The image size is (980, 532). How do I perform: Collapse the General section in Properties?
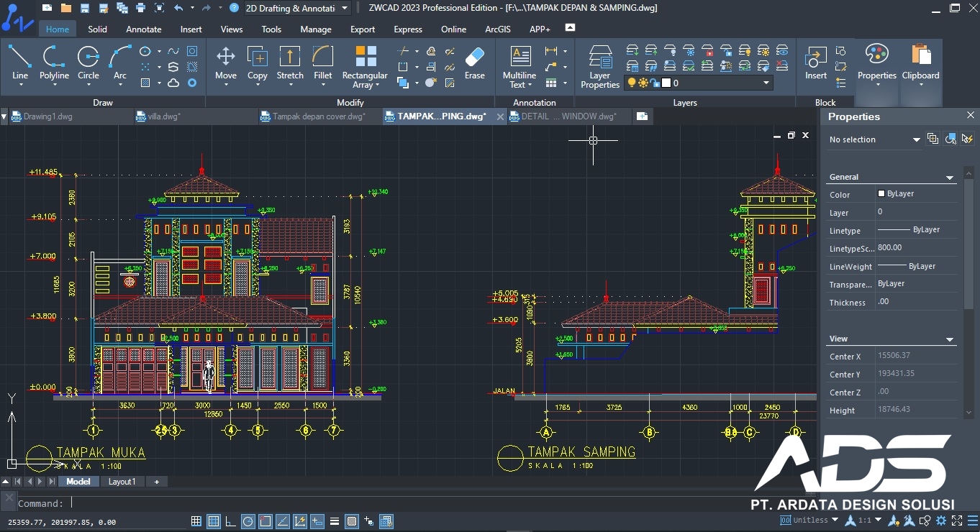pyautogui.click(x=950, y=177)
